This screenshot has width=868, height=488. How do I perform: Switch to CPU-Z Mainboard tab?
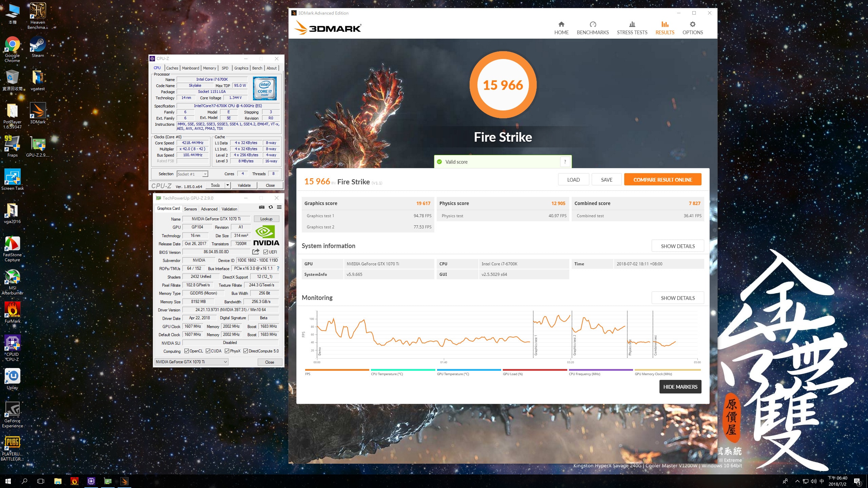(x=191, y=68)
